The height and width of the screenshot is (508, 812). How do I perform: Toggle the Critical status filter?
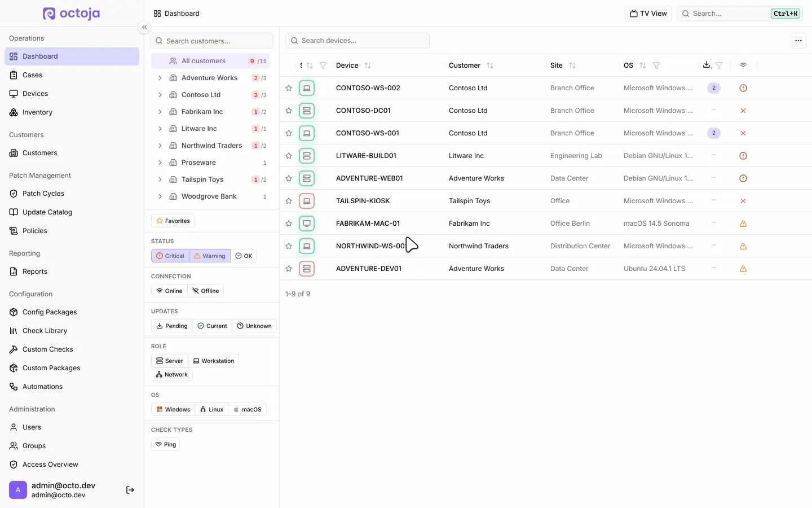click(170, 256)
